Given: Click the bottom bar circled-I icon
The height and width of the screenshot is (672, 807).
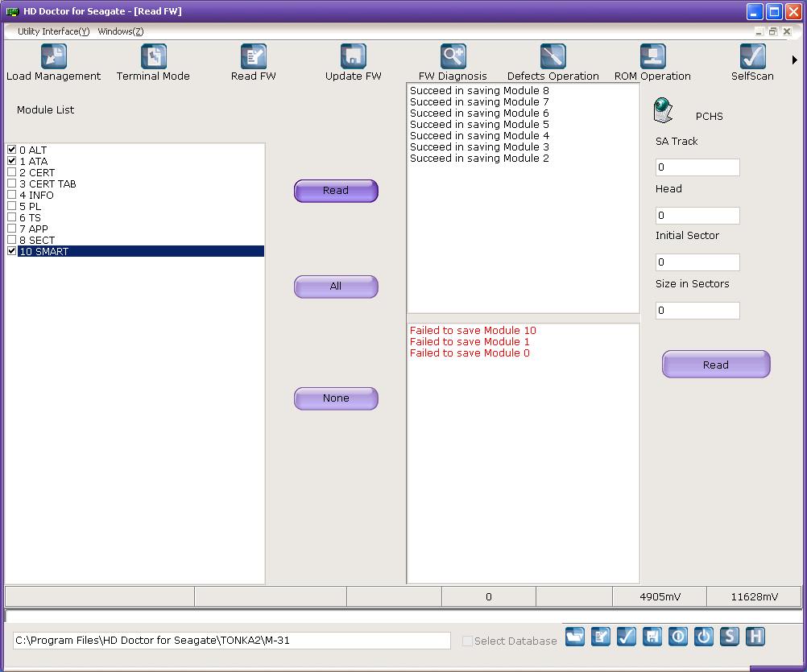Looking at the screenshot, I should 678,637.
